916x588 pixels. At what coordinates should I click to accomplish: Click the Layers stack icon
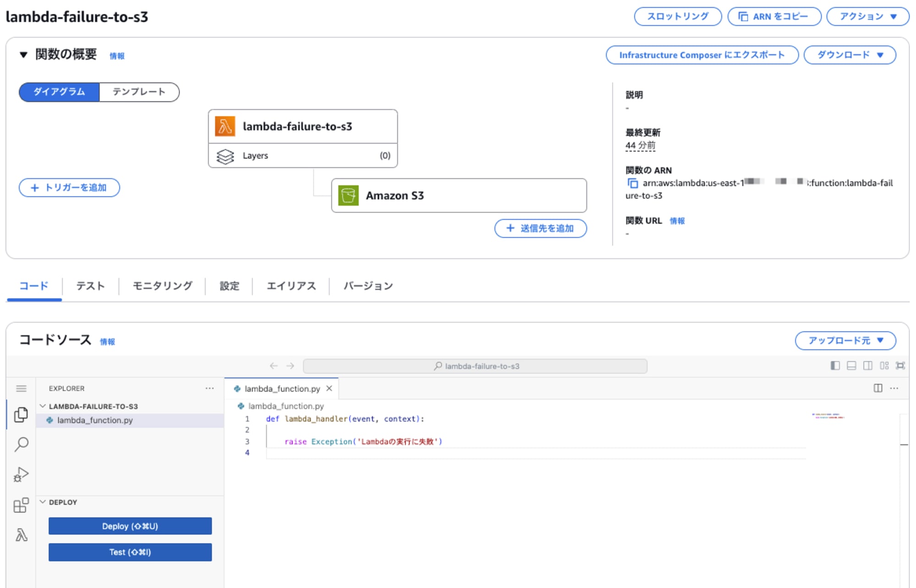click(225, 156)
